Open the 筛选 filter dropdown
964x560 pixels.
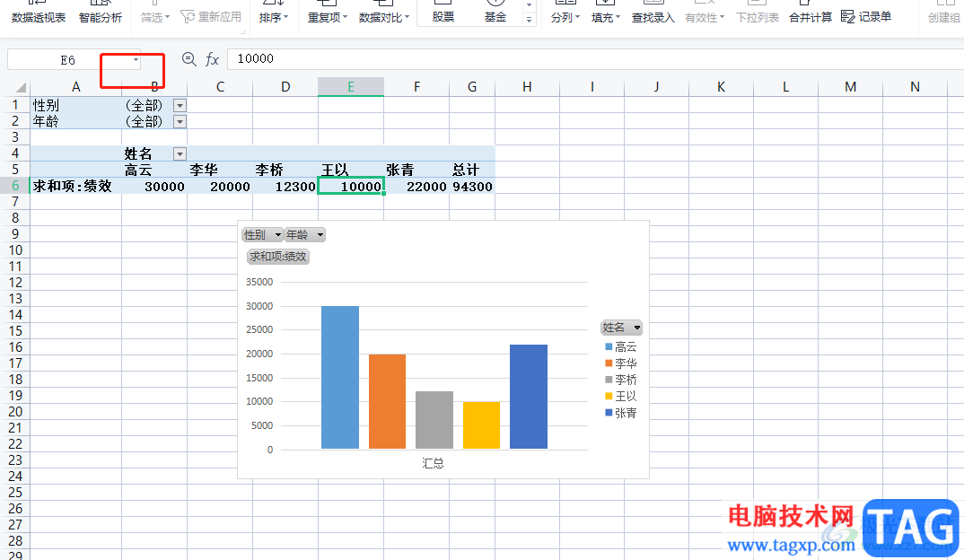coord(155,13)
